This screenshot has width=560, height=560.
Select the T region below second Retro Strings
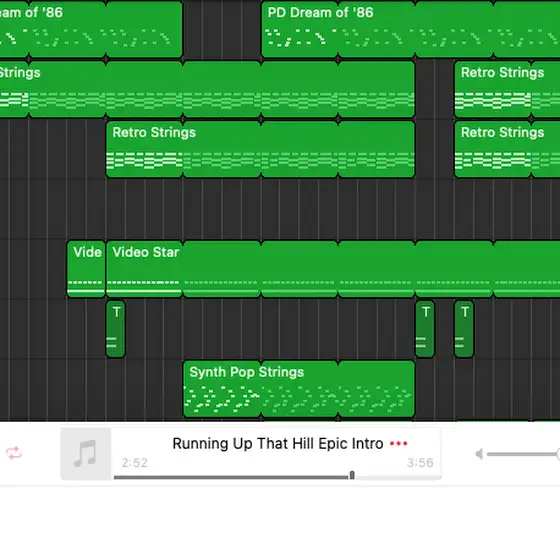[x=464, y=329]
